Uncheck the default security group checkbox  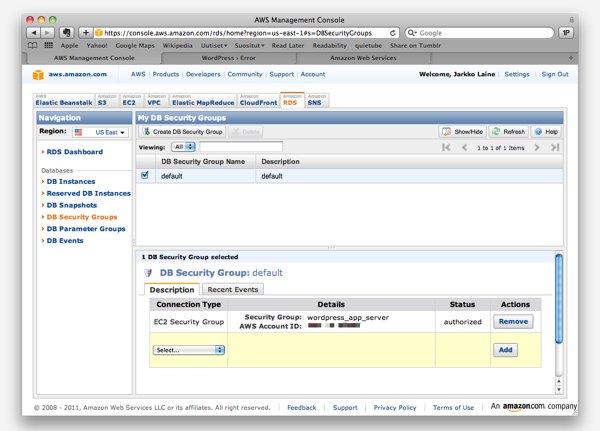[x=146, y=175]
